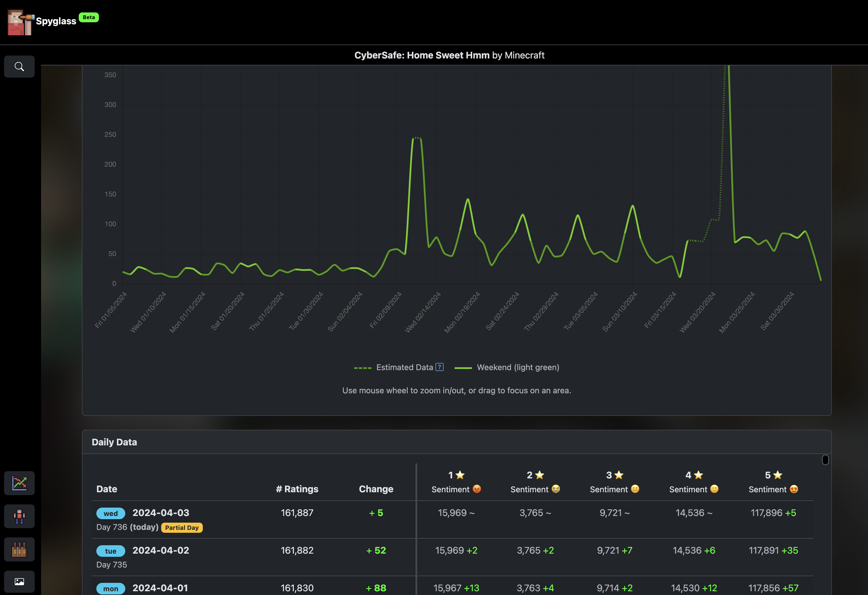
Task: Click the + 88 change value
Action: [x=376, y=588]
